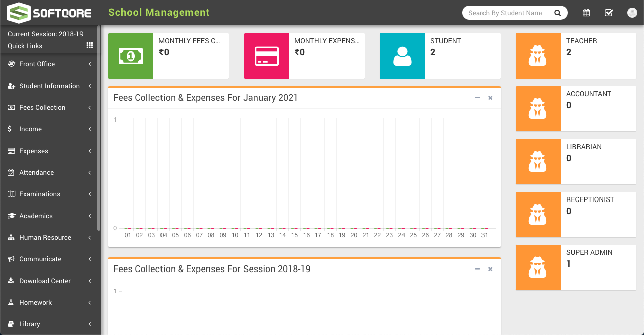Click the ACCOUNTANT card label
Viewport: 644px width, 335px height.
589,94
